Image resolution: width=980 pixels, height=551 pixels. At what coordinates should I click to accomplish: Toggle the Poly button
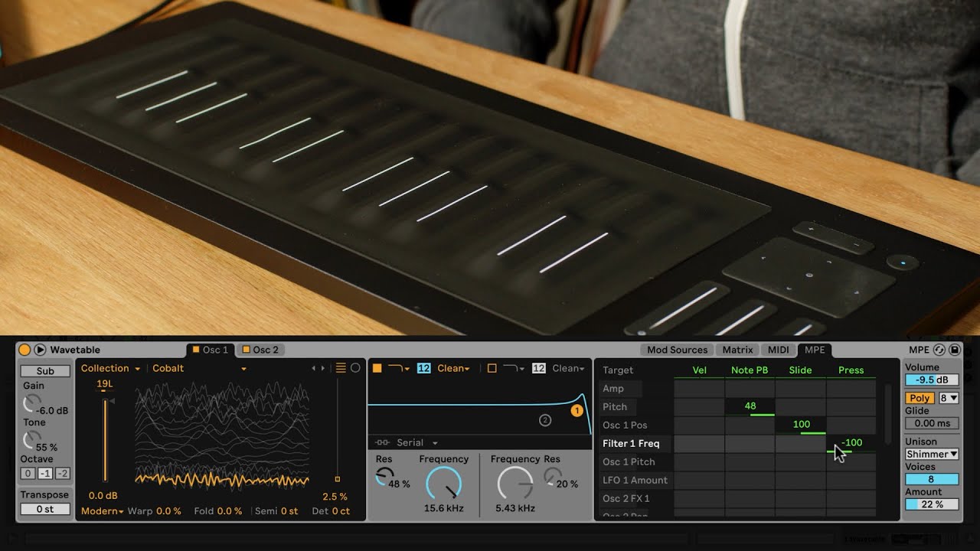pyautogui.click(x=920, y=398)
